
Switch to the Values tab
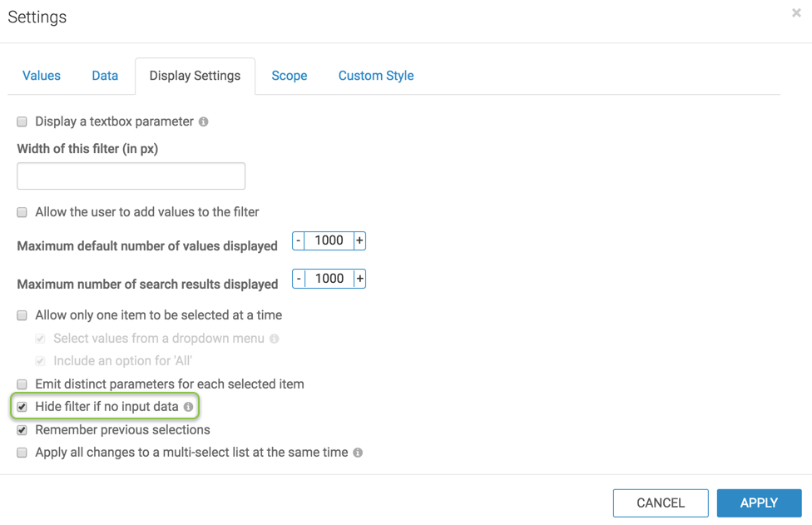(x=42, y=76)
